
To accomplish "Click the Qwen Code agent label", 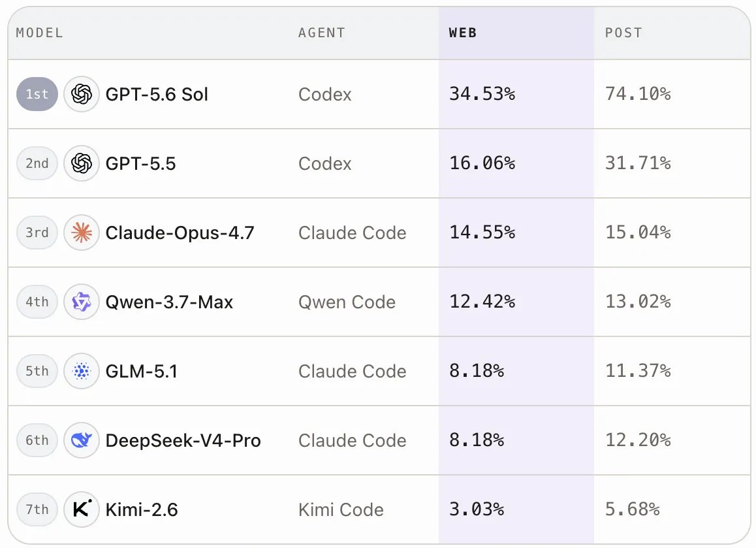I will click(347, 302).
